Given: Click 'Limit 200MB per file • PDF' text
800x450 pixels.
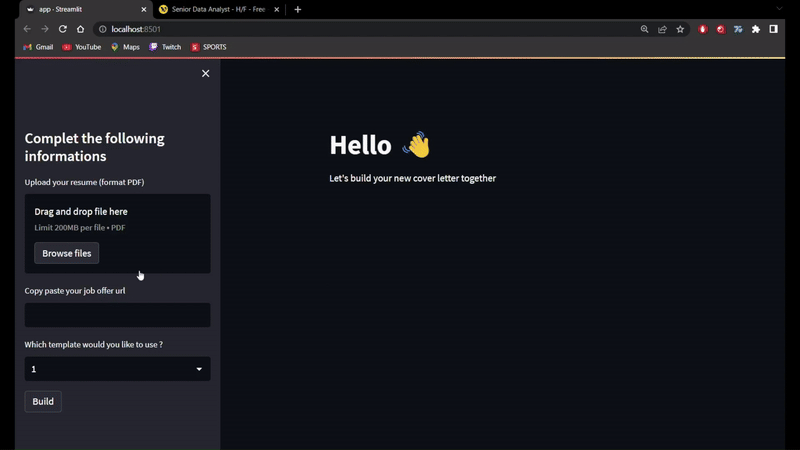Looking at the screenshot, I should click(x=80, y=228).
